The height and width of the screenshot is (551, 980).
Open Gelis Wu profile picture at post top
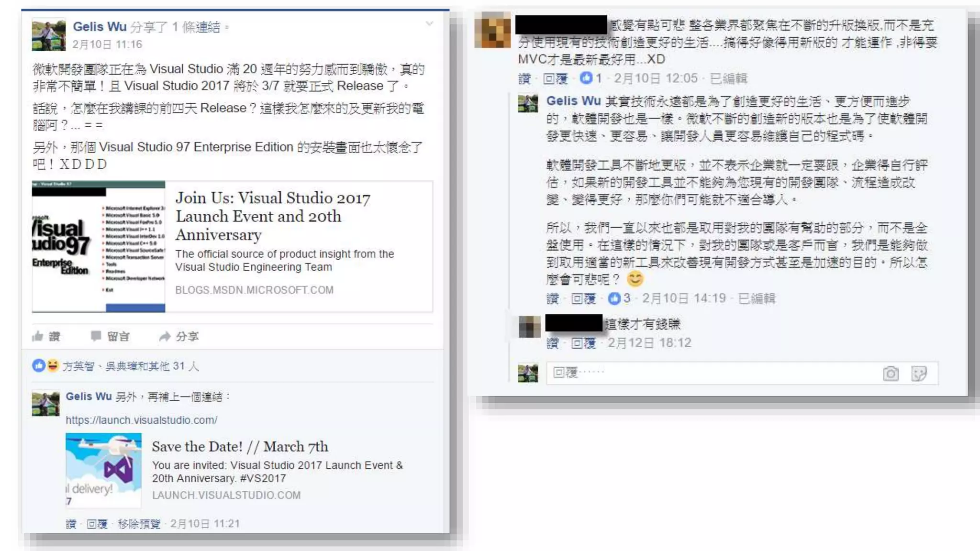pyautogui.click(x=49, y=34)
